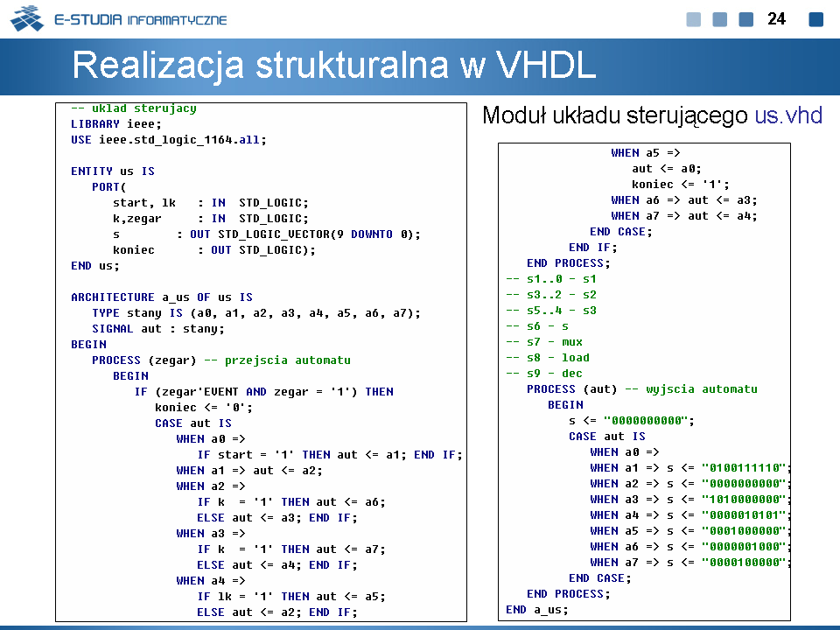The height and width of the screenshot is (630, 840).
Task: Click 'WHEN a5 =>' in the right box top
Action: coord(646,152)
